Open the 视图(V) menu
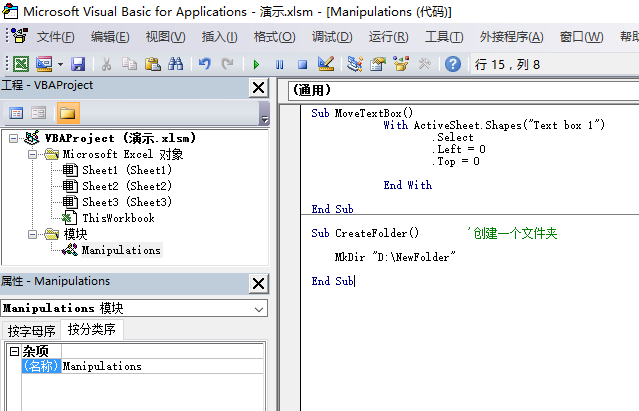The width and height of the screenshot is (639, 411). [x=165, y=37]
